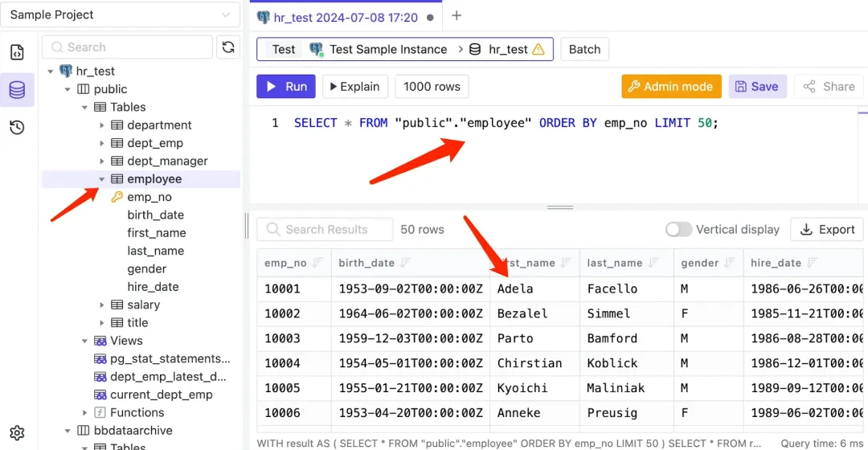Open the query history clock icon

pos(17,127)
